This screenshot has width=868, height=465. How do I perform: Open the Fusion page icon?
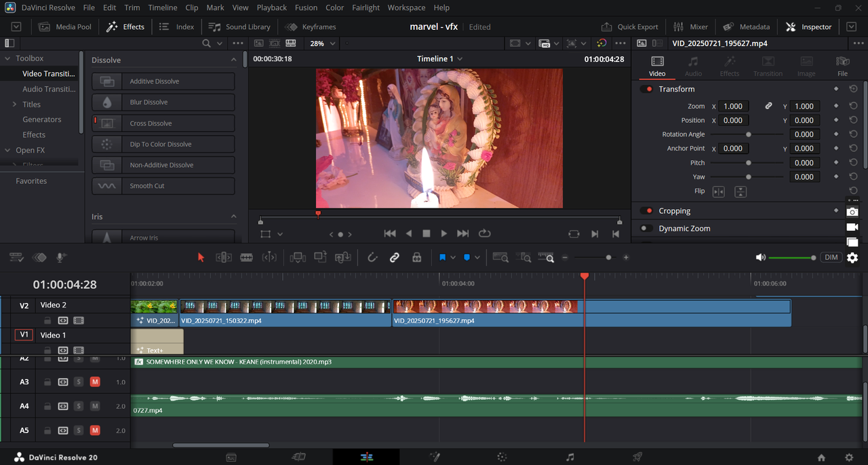point(435,457)
